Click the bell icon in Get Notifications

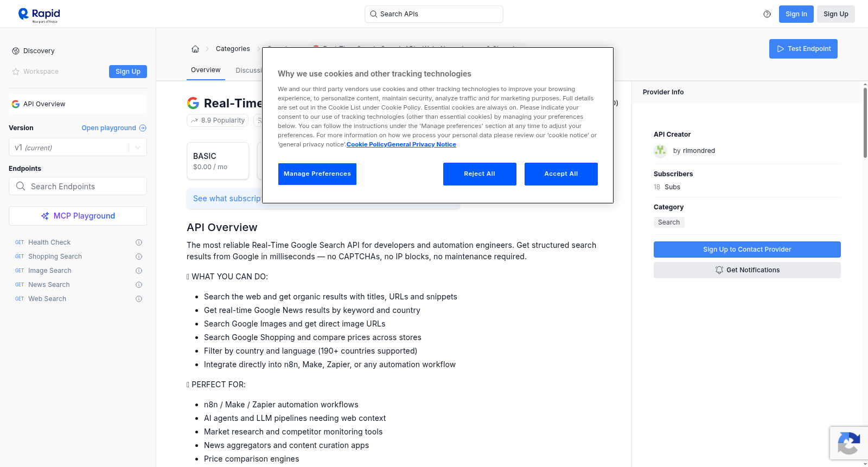tap(719, 270)
